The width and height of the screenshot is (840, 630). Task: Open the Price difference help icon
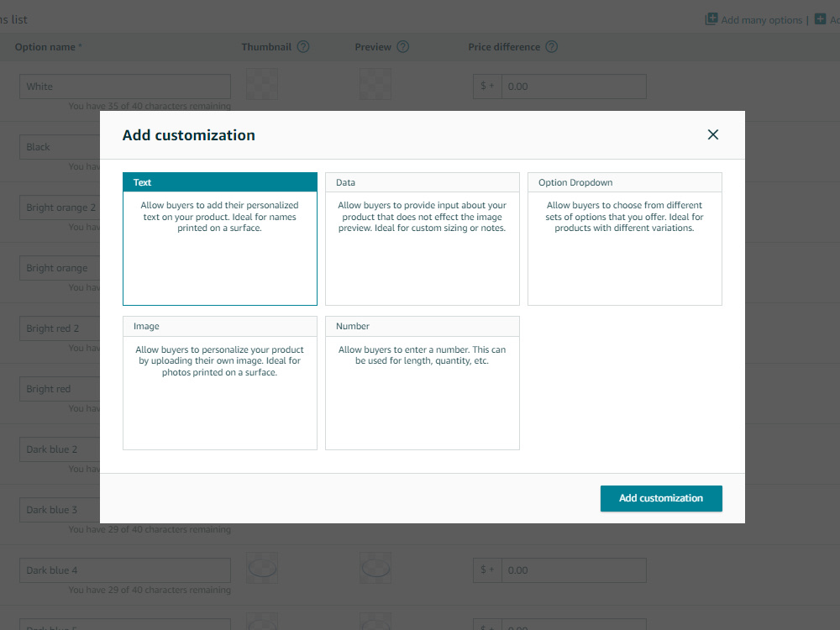click(551, 46)
